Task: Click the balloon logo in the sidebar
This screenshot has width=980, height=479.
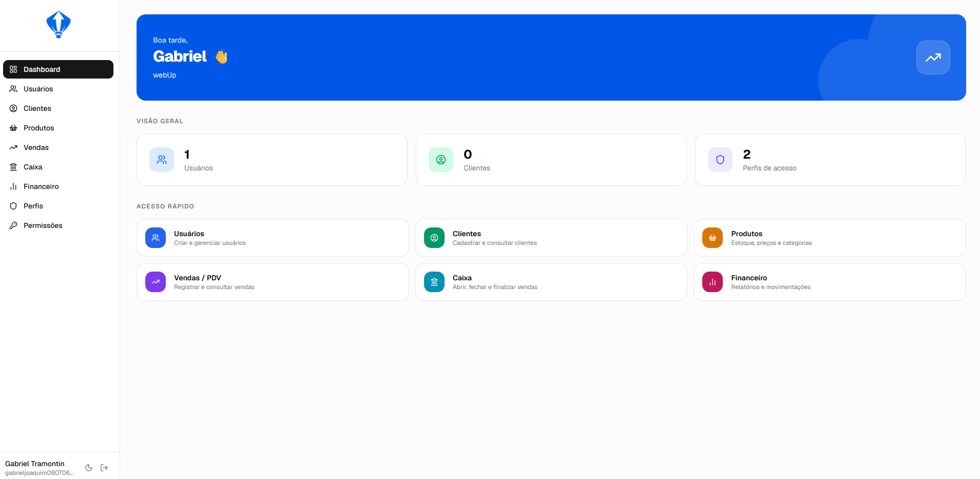Action: pos(59,25)
